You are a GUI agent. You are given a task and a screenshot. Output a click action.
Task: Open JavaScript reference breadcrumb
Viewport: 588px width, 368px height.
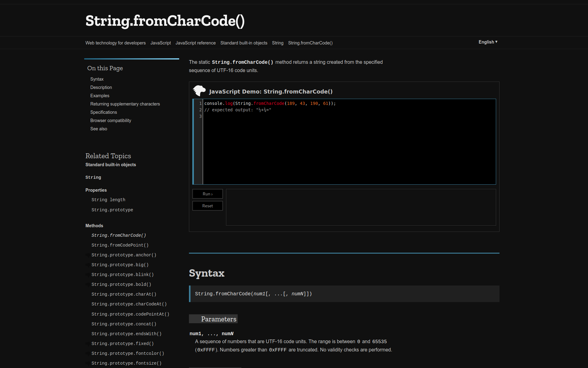tap(195, 43)
